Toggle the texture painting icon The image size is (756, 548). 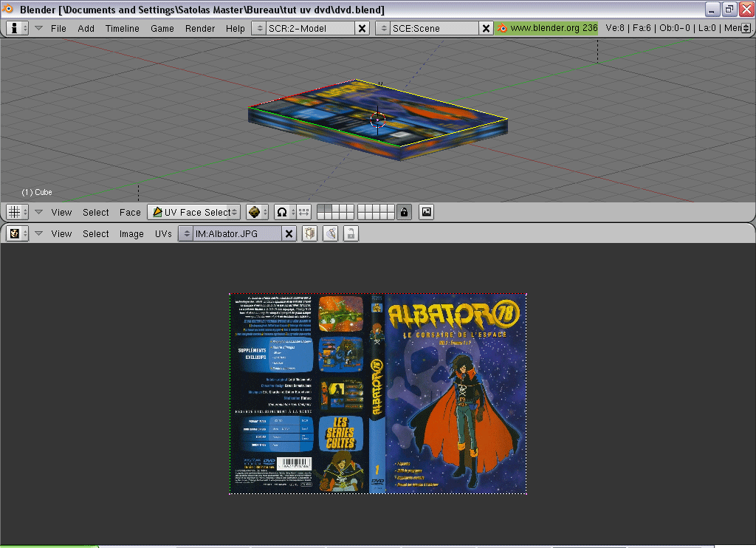pyautogui.click(x=330, y=234)
